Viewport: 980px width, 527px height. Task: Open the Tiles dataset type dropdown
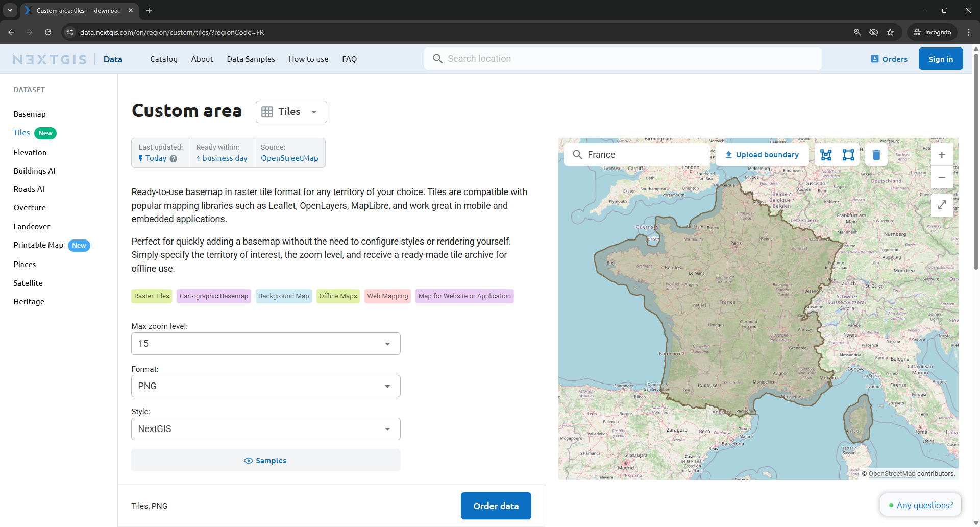291,112
